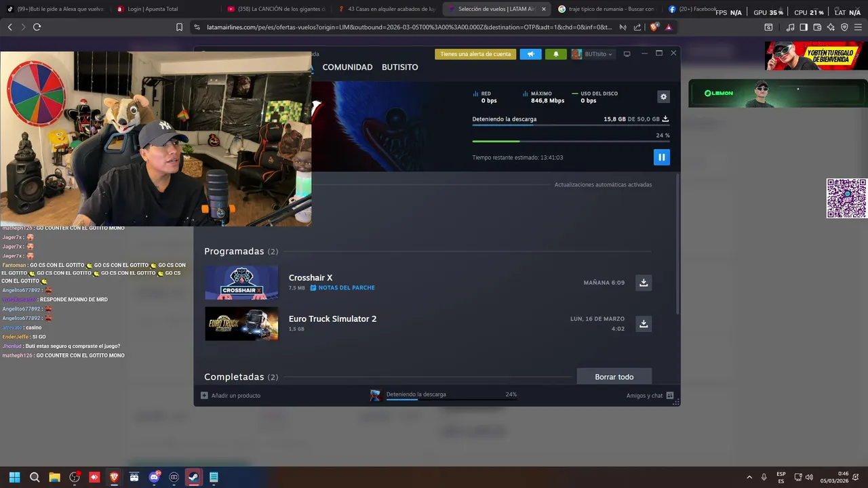Select the Crosshair X title text
The image size is (868, 488).
coord(311,278)
